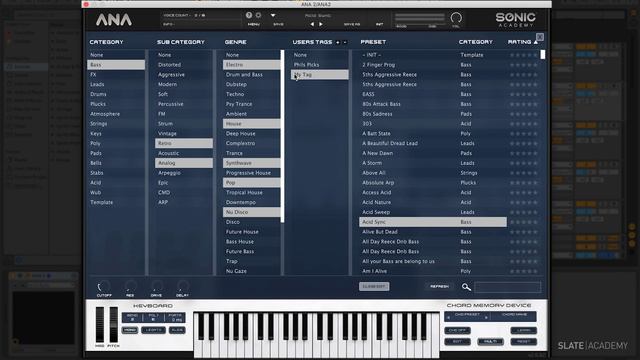
Task: Click the ANA logo
Action: [x=114, y=20]
